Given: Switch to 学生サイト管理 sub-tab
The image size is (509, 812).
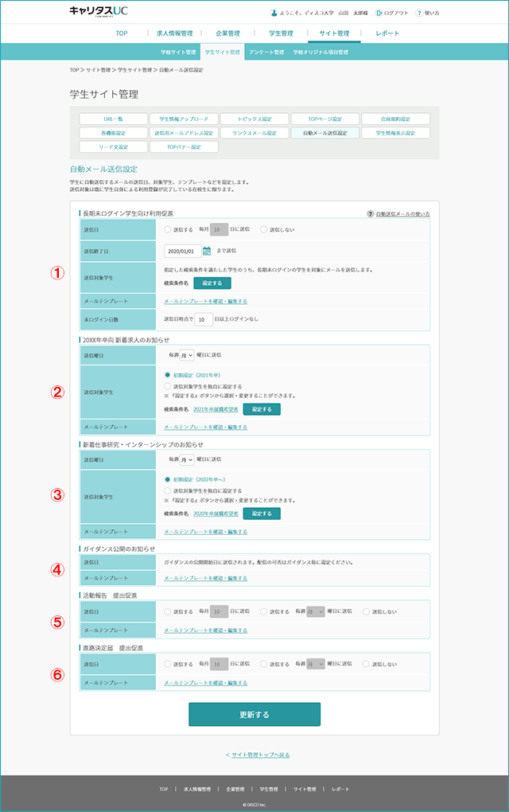Looking at the screenshot, I should click(223, 53).
